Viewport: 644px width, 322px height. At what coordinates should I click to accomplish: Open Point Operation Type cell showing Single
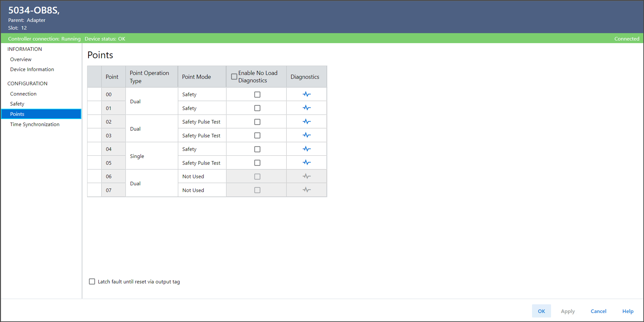coord(151,156)
